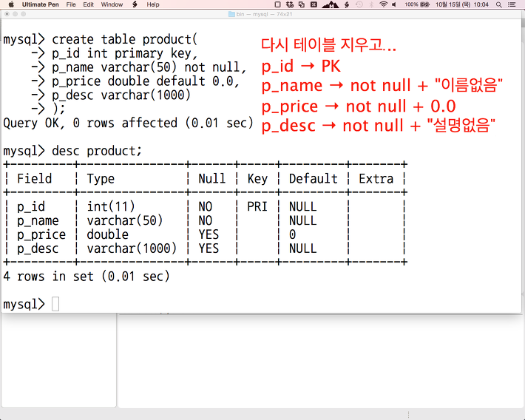This screenshot has width=525, height=420.
Task: Open Spotlight search magnifier
Action: pos(499,4)
